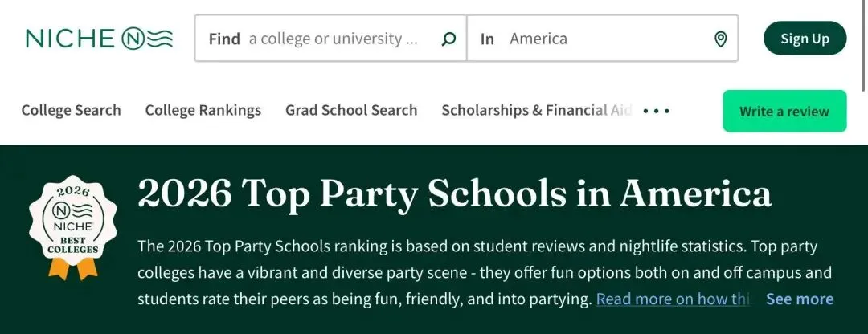Click the 2026 Top Party Schools heading
The width and height of the screenshot is (868, 334).
[454, 193]
